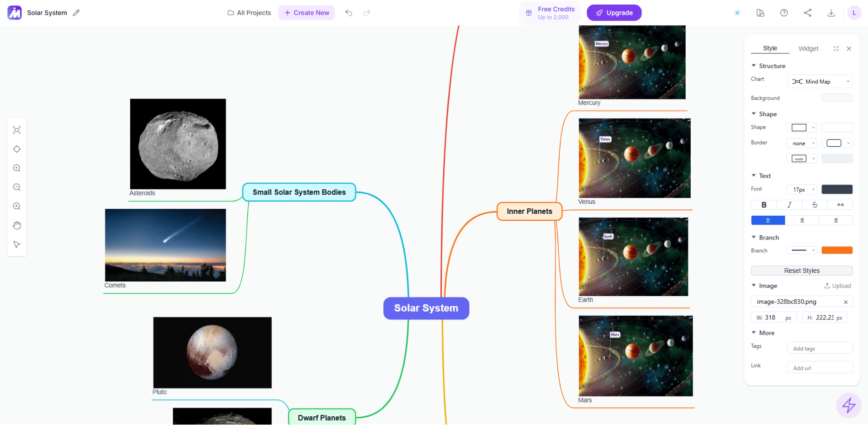Collapse the Structure section
868x425 pixels.
[754, 66]
